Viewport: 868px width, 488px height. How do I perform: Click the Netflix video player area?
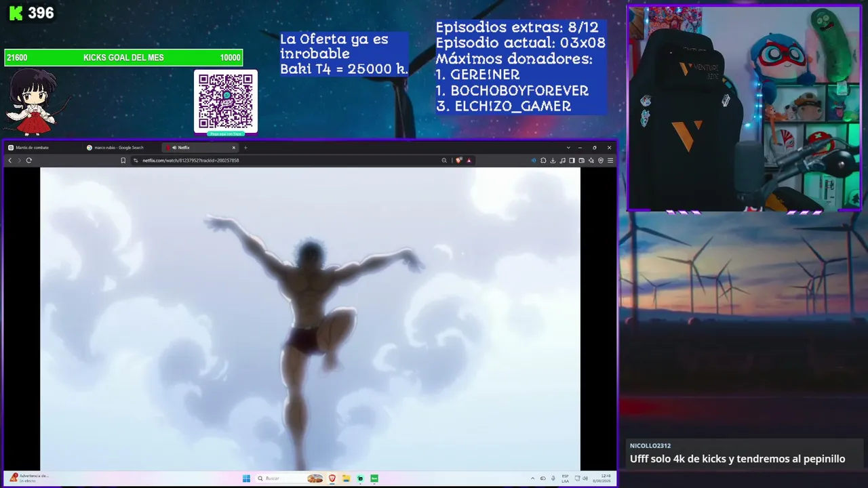310,319
